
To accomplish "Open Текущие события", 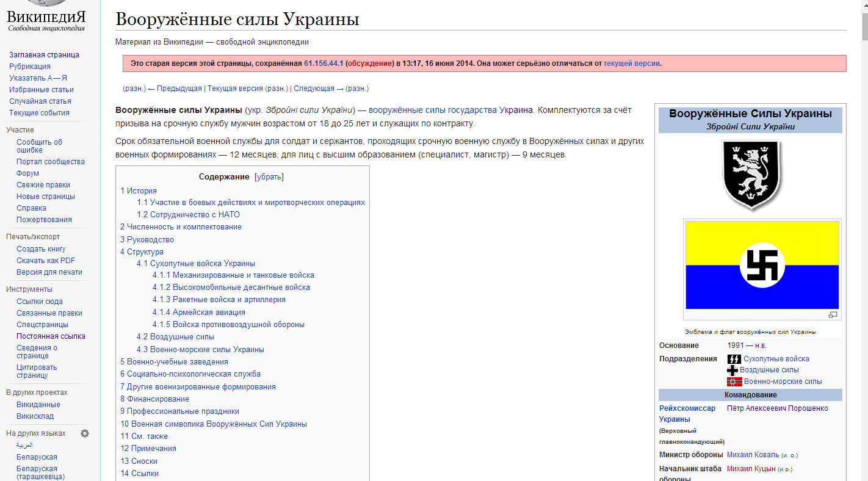I will click(39, 113).
